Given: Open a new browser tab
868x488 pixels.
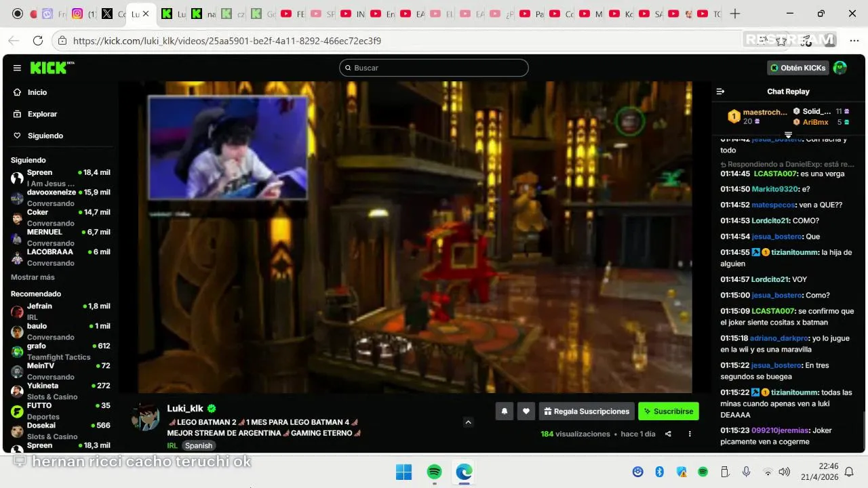Looking at the screenshot, I should pos(735,14).
